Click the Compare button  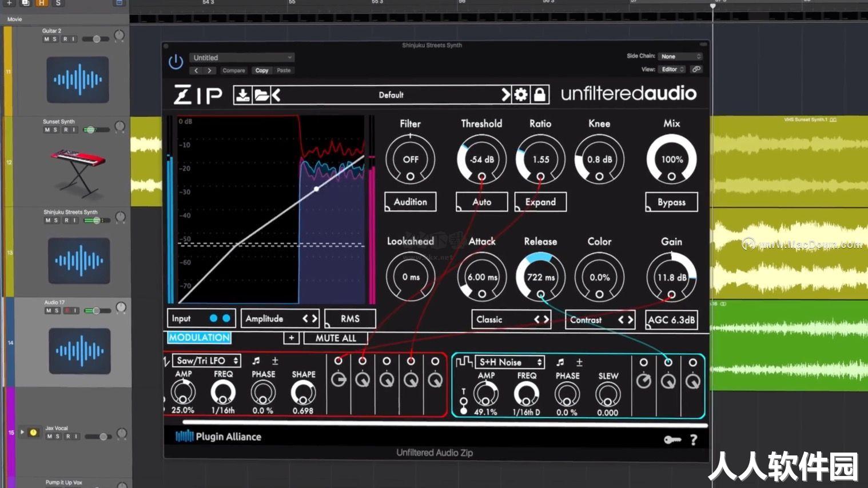coord(233,70)
